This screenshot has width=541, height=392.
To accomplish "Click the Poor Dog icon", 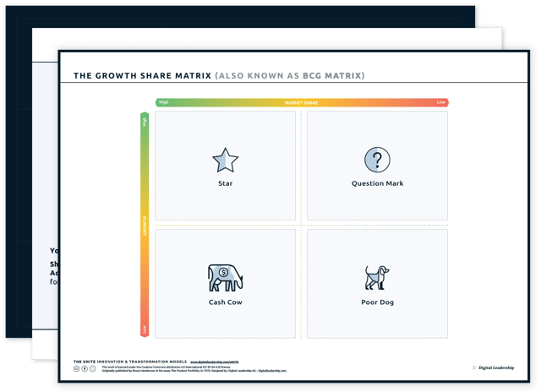I will (377, 278).
